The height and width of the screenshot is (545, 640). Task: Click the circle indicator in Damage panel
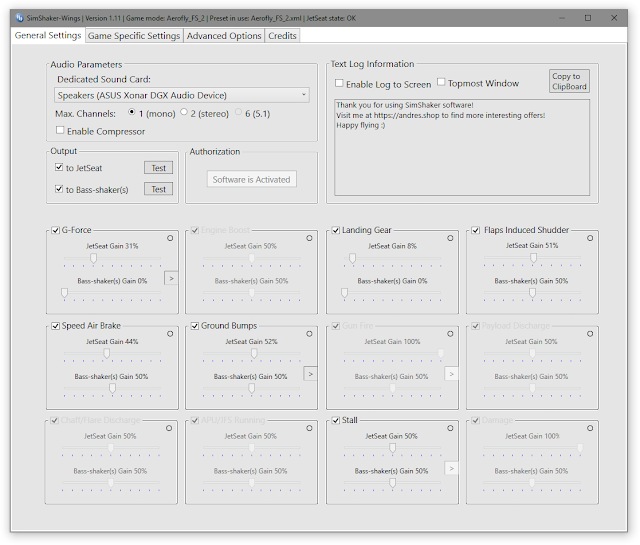tap(590, 428)
